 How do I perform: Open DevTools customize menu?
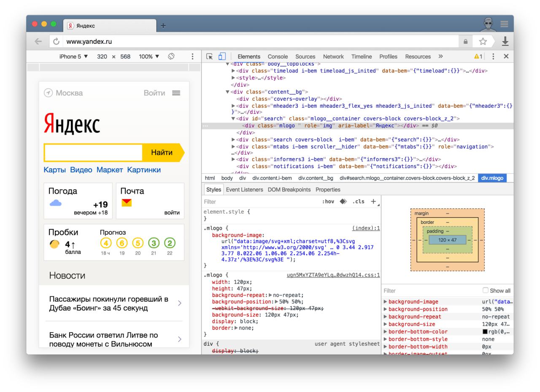click(493, 56)
